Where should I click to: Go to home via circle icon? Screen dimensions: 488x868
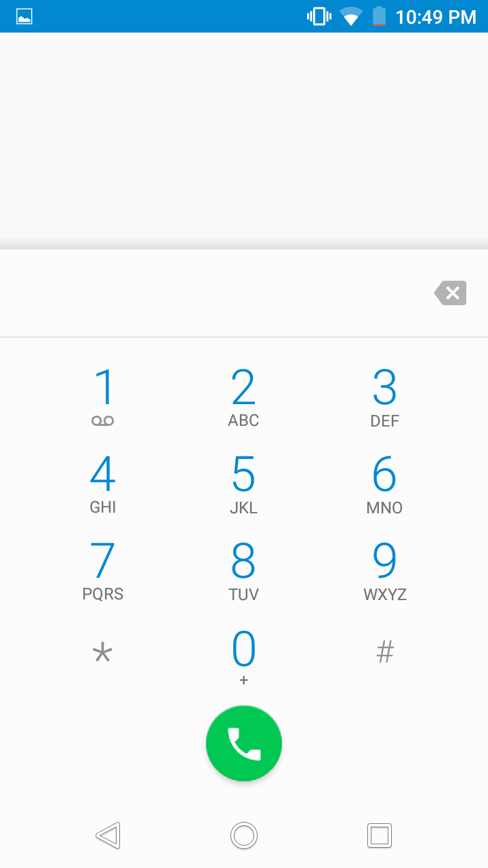tap(244, 835)
